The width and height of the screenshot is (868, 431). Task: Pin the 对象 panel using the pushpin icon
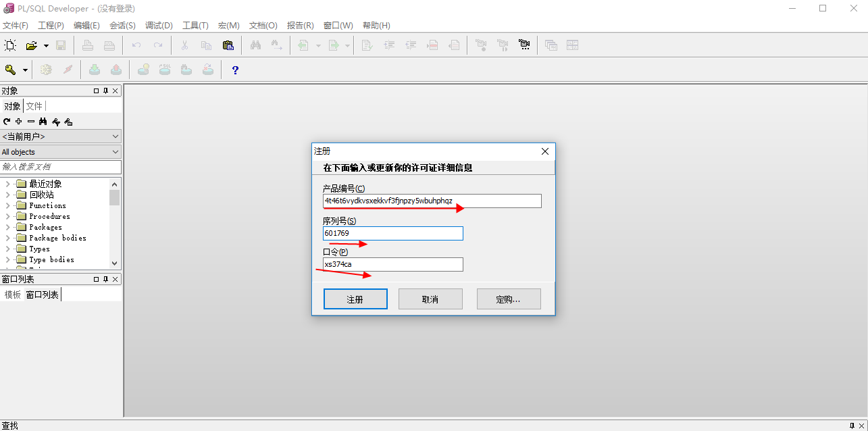(105, 91)
